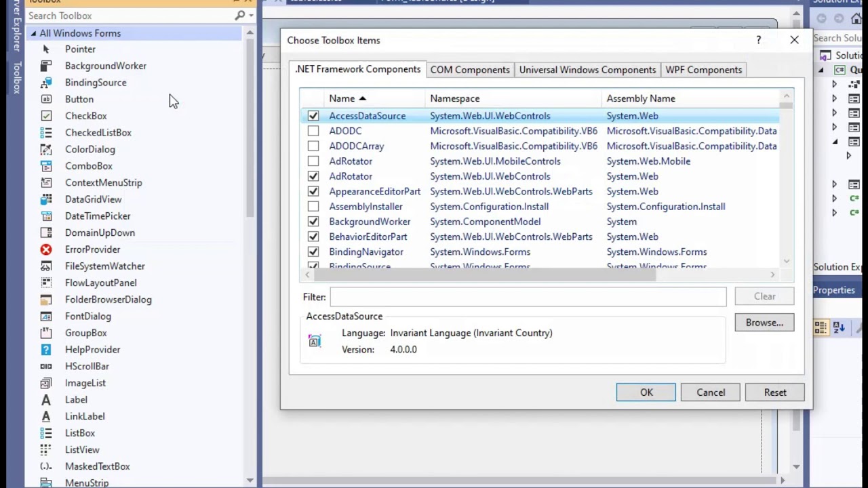This screenshot has height=488, width=868.
Task: Uncheck the BehaviorEditorPart checkbox
Action: coord(313,237)
